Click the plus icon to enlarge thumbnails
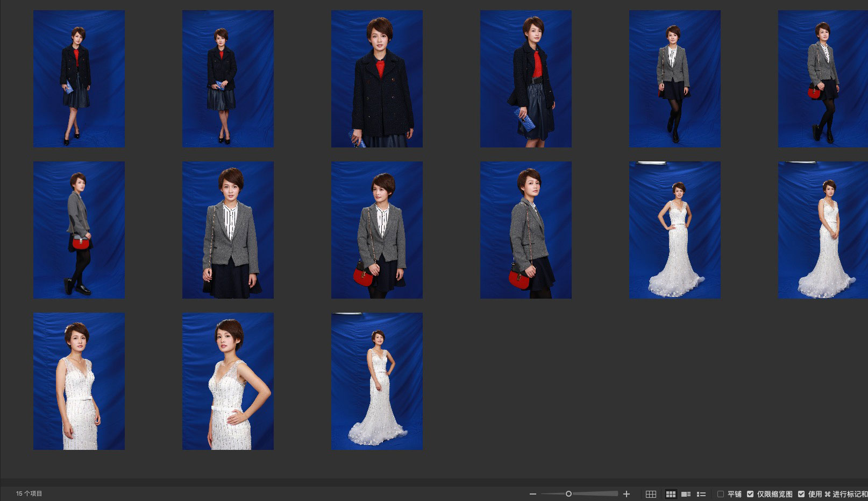The width and height of the screenshot is (868, 501). [626, 494]
